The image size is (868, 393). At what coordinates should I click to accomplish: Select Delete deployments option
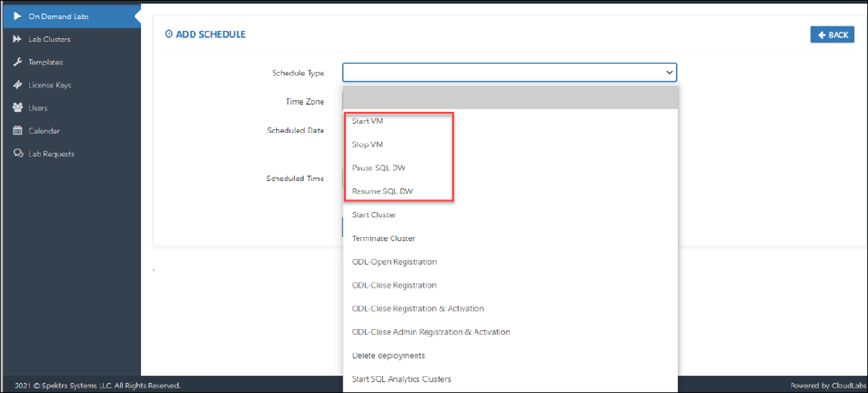pyautogui.click(x=510, y=355)
